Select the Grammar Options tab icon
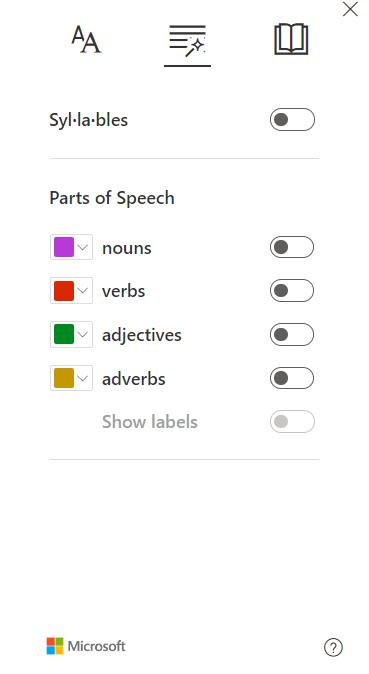 (x=188, y=41)
